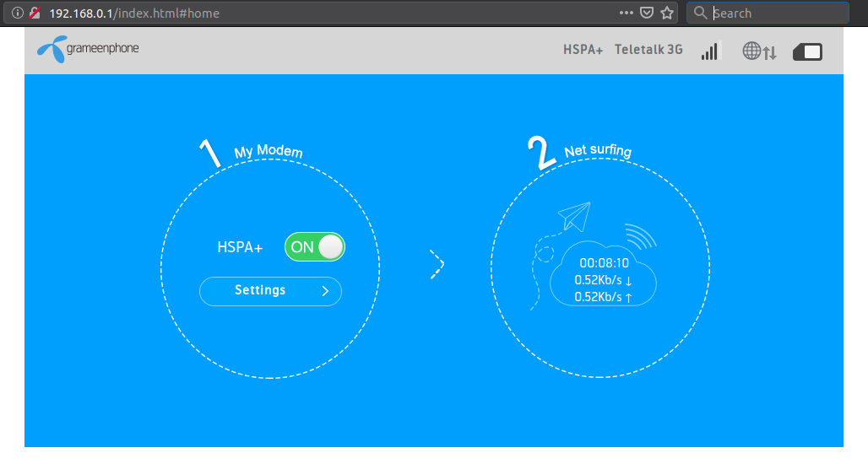Click the HSPA+ label beside the switch
868x464 pixels.
pyautogui.click(x=240, y=247)
